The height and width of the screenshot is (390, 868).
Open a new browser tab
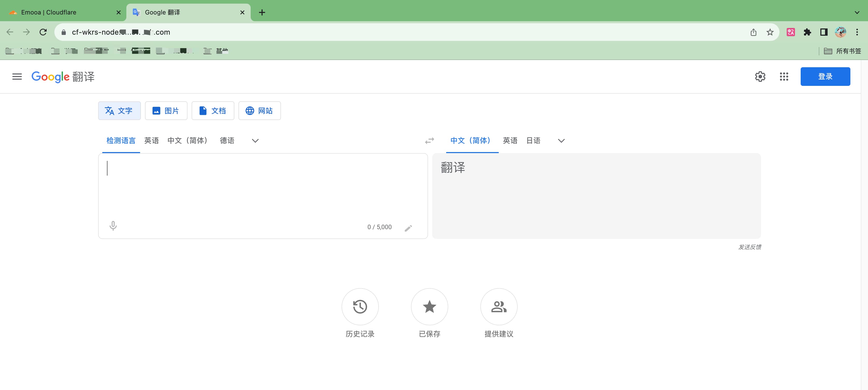click(262, 12)
